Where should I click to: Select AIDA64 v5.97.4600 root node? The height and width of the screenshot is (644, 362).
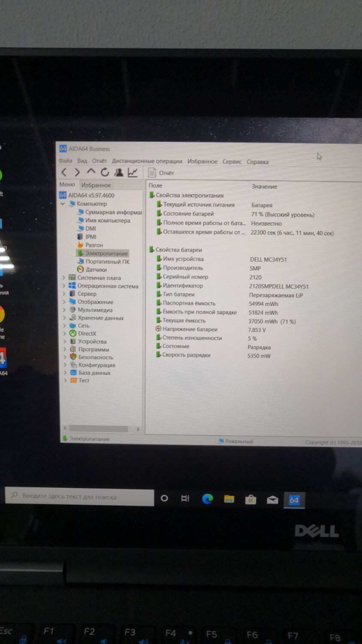(87, 195)
